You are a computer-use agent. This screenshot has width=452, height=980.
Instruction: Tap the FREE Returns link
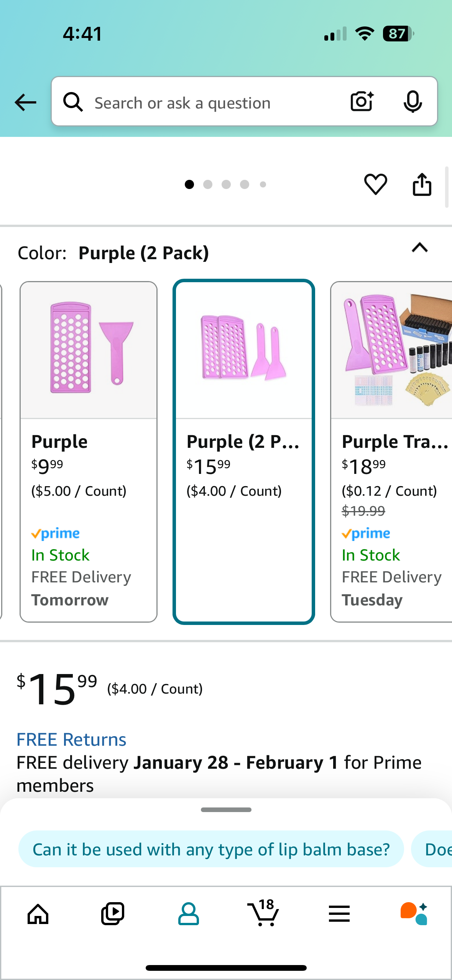(x=71, y=740)
